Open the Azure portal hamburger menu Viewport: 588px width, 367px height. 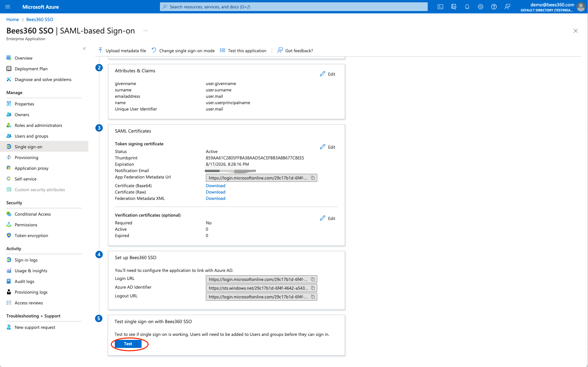pyautogui.click(x=8, y=7)
